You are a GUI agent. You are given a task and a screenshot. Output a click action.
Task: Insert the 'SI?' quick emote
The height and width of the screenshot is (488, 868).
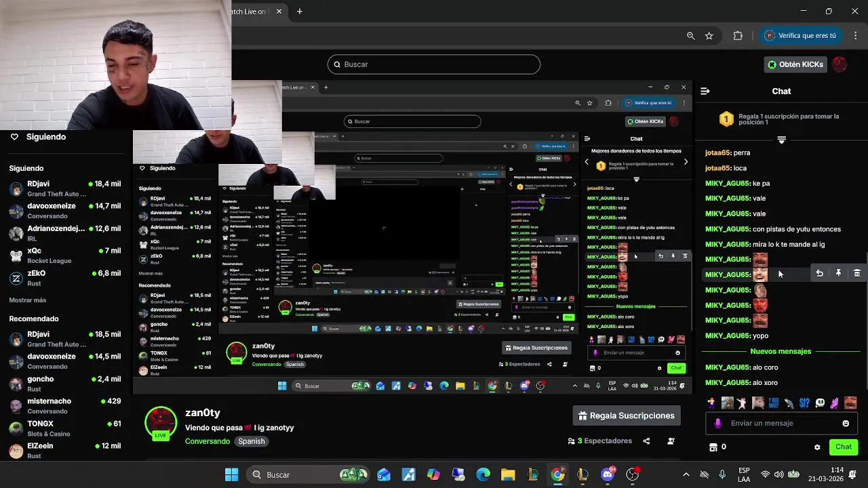[804, 403]
